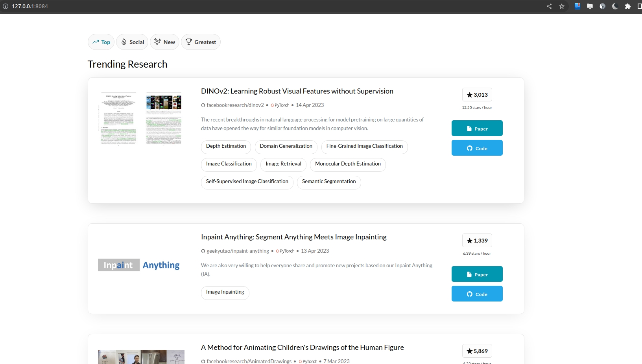Click the '6.39 stars / hour' text
The height and width of the screenshot is (364, 642).
tap(477, 254)
